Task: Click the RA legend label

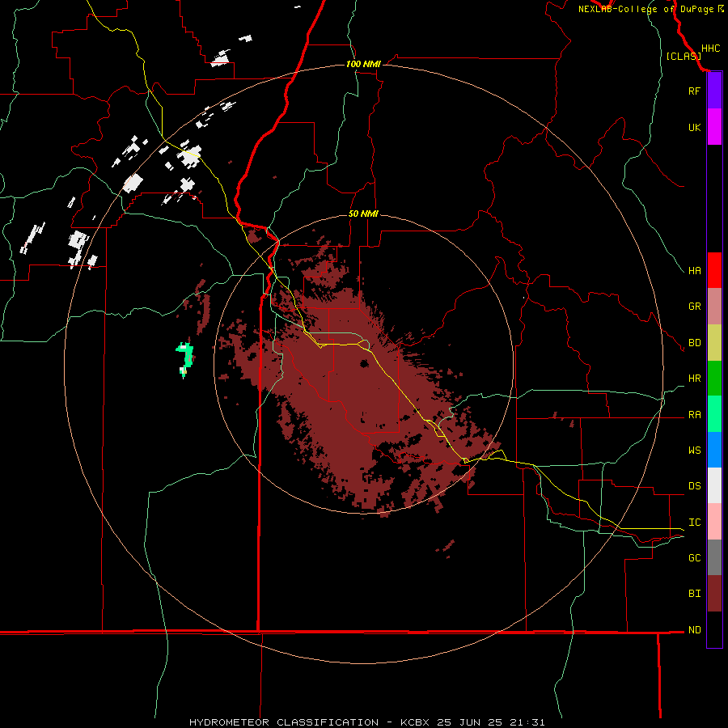Action: pyautogui.click(x=694, y=415)
